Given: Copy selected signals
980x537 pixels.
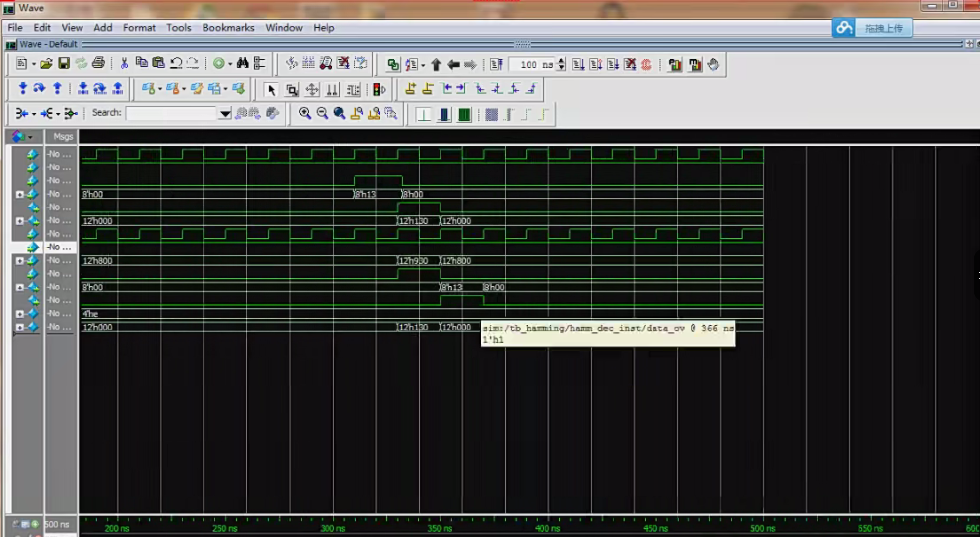Looking at the screenshot, I should 141,63.
